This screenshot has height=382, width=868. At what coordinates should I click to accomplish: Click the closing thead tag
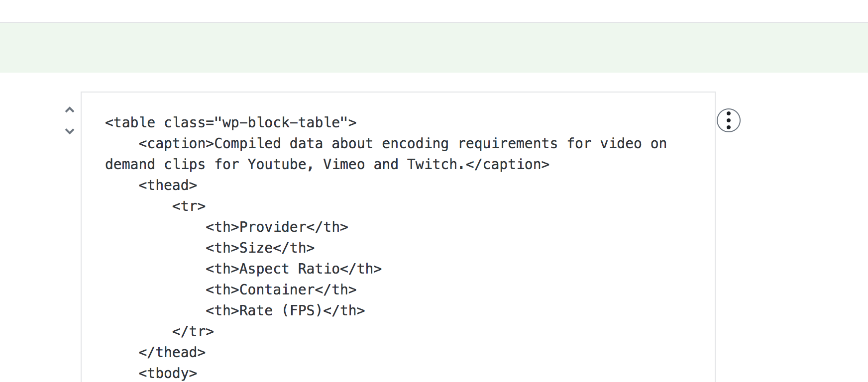click(x=172, y=352)
